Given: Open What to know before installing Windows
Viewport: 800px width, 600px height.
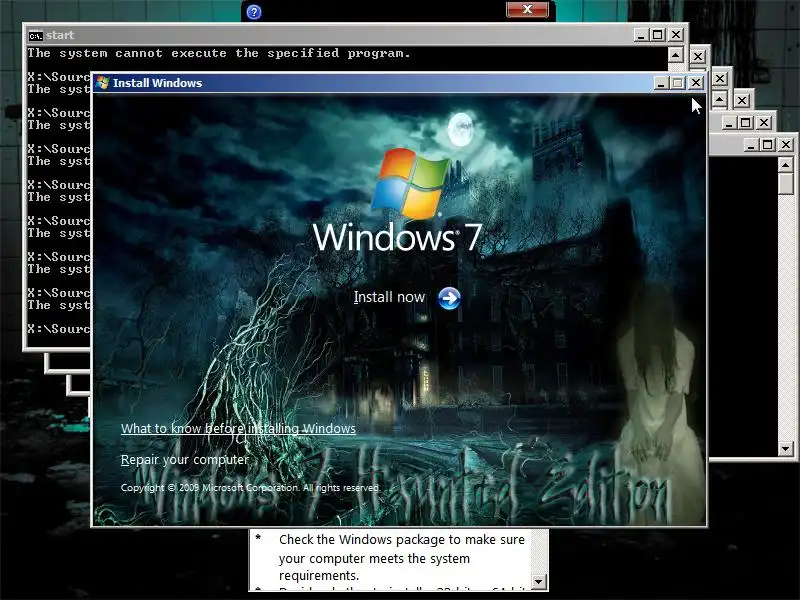Looking at the screenshot, I should [x=238, y=429].
